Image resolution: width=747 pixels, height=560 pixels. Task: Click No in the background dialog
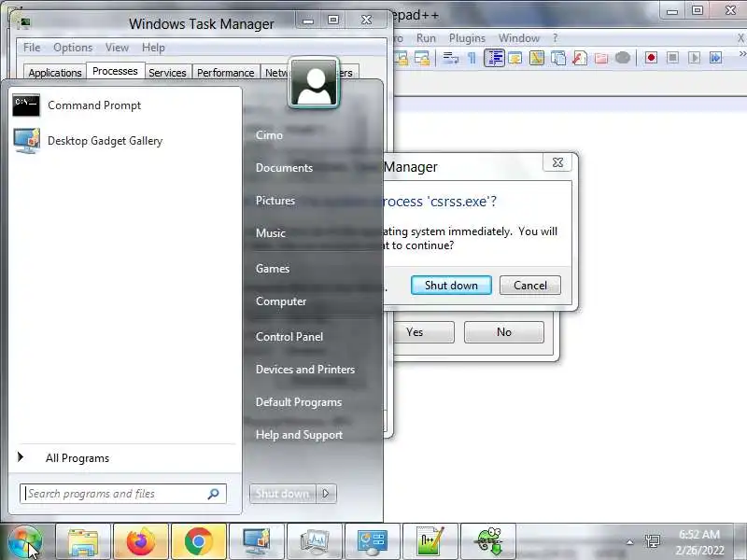504,332
